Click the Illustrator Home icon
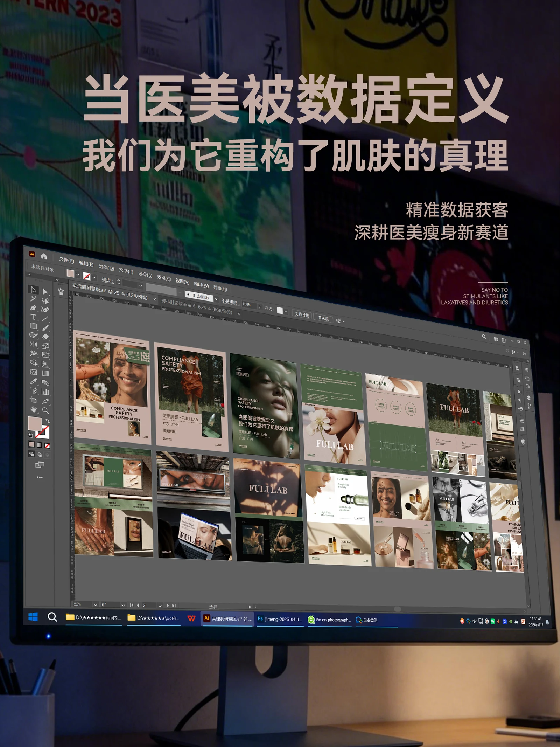Viewport: 560px width, 747px height. click(x=44, y=256)
